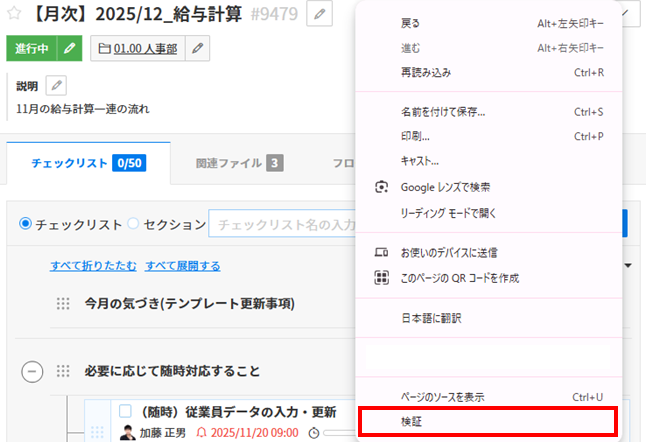Select the チェックリスト radio button
Image resolution: width=651 pixels, height=442 pixels.
(26, 224)
